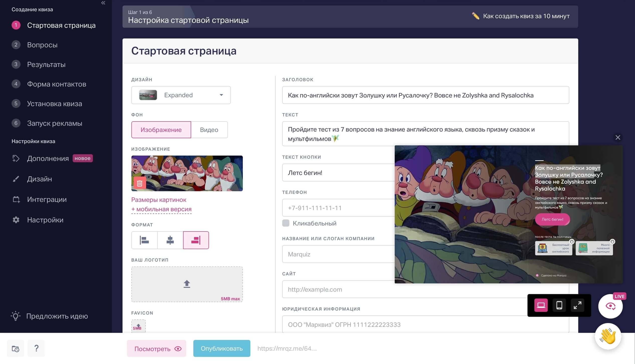The height and width of the screenshot is (364, 635).
Task: Switch preview to desktop laptop view
Action: coord(541,305)
